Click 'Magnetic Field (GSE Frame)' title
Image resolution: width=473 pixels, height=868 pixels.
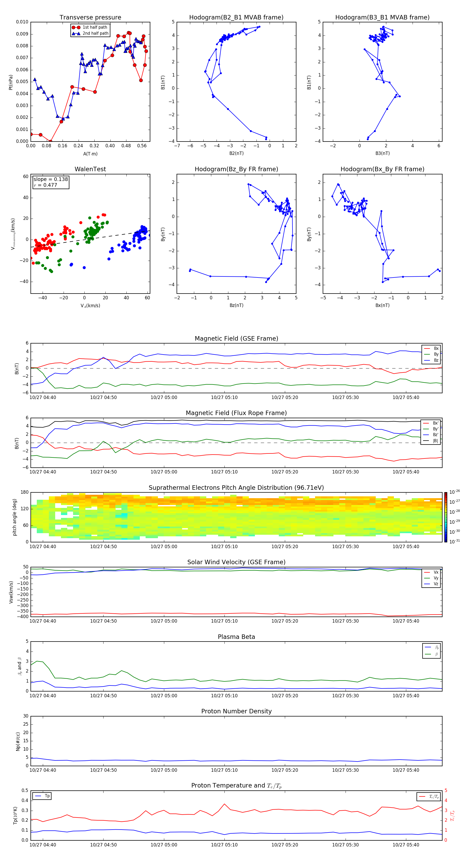pyautogui.click(x=236, y=339)
